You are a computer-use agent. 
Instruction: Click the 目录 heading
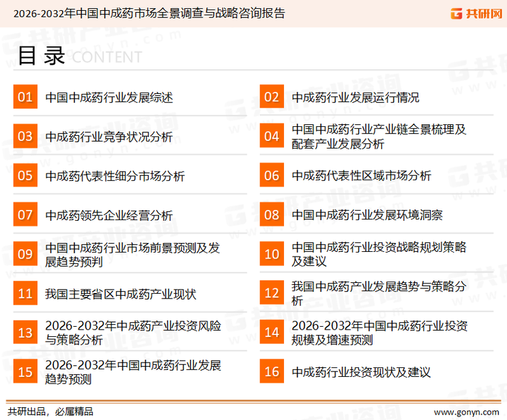(x=42, y=56)
